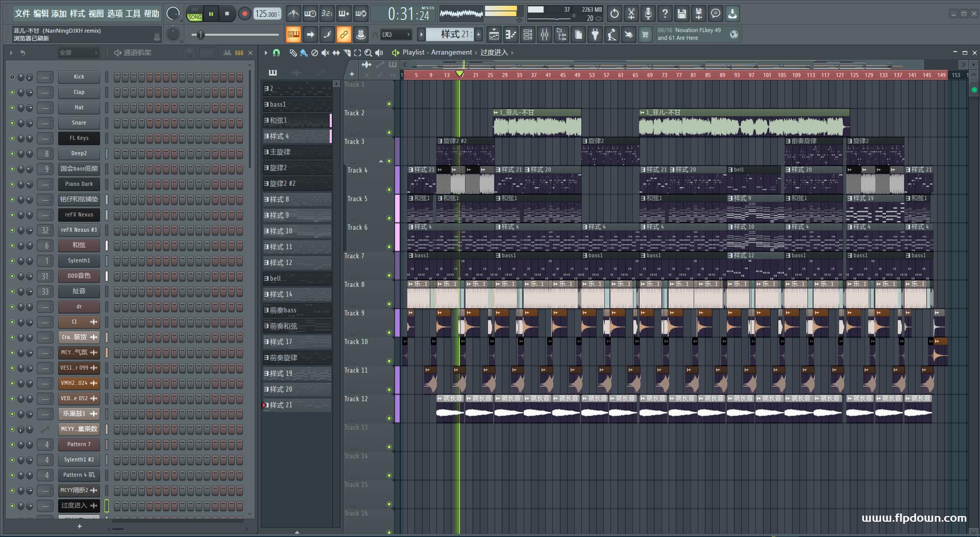Open the Playlist - Arrangement breadcrumb menu
The image size is (980, 537).
point(437,53)
